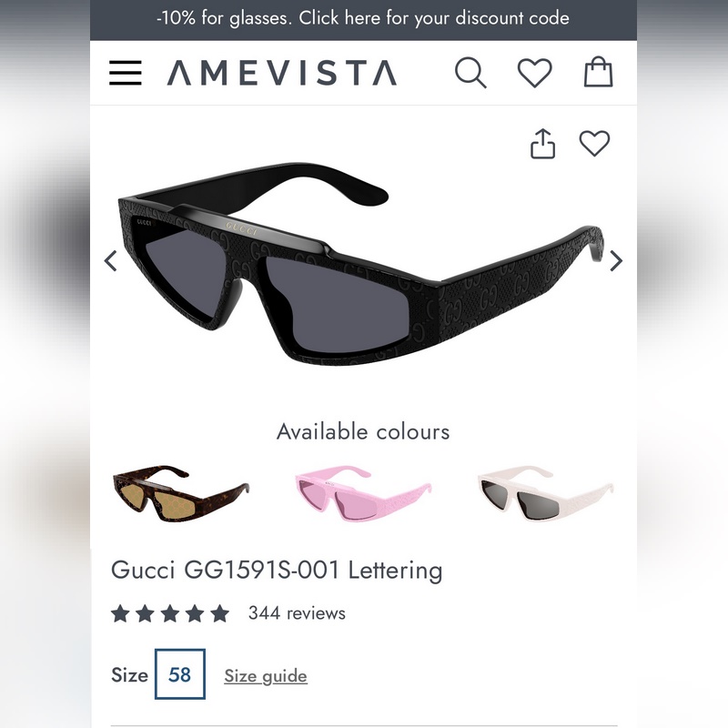Share this product via the share icon

[542, 144]
